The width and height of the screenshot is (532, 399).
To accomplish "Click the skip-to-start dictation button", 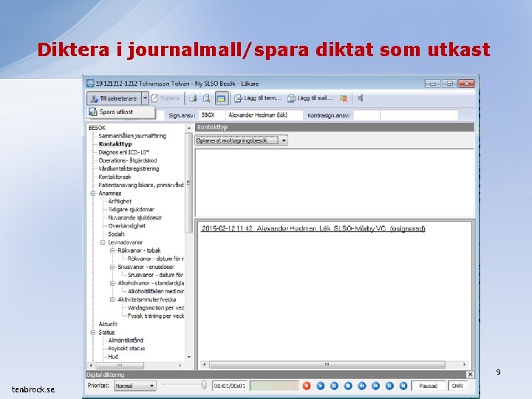I will 389,386.
